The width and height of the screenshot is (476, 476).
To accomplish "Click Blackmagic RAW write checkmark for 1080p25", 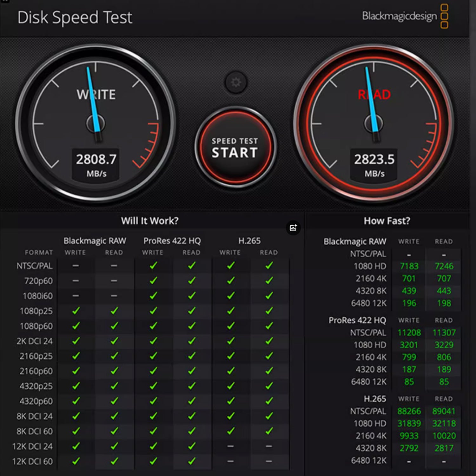I will point(76,311).
